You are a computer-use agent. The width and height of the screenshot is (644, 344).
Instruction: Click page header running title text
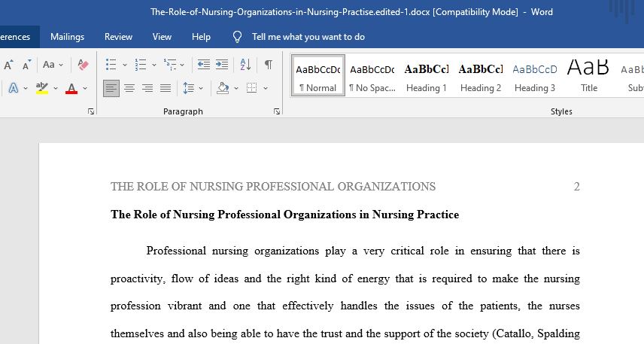pyautogui.click(x=273, y=187)
